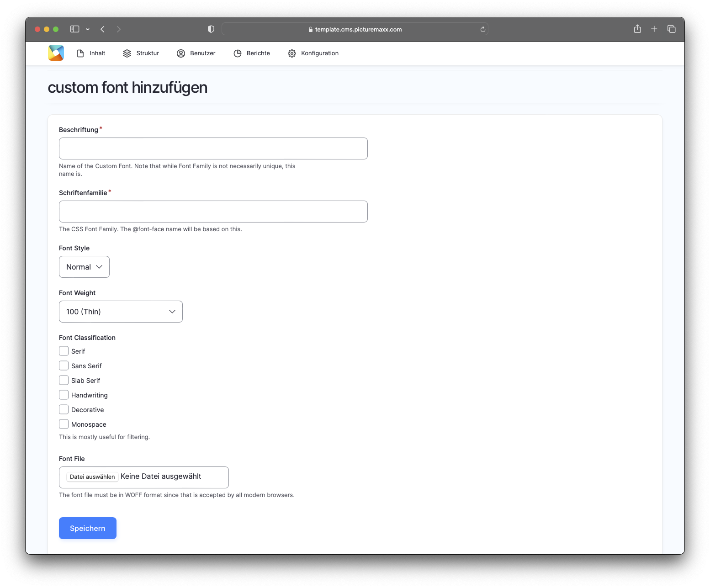Go back with the browser back arrow

[103, 29]
